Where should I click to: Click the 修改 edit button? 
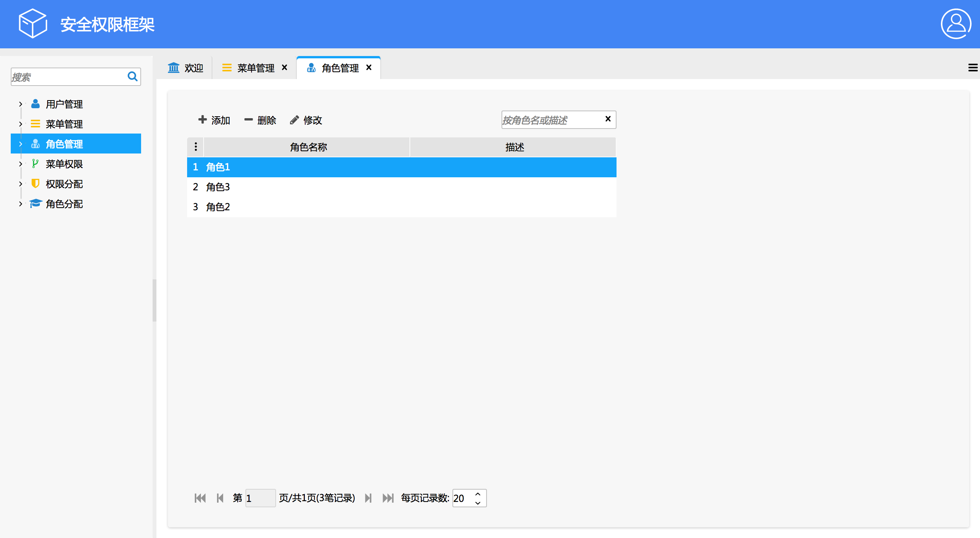click(x=306, y=120)
